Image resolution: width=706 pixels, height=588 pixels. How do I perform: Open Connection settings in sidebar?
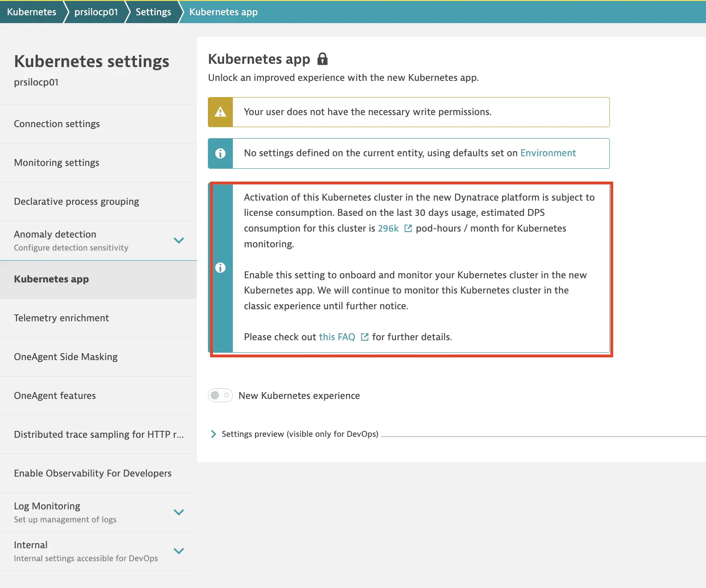57,124
